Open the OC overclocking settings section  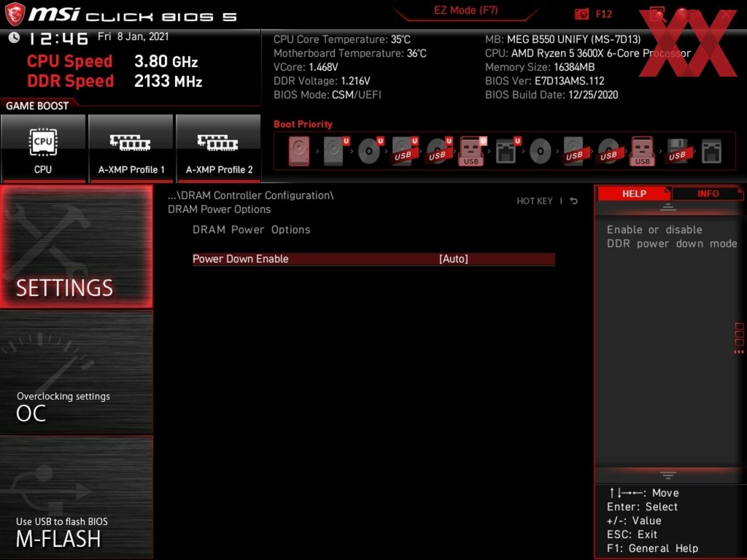(x=76, y=373)
